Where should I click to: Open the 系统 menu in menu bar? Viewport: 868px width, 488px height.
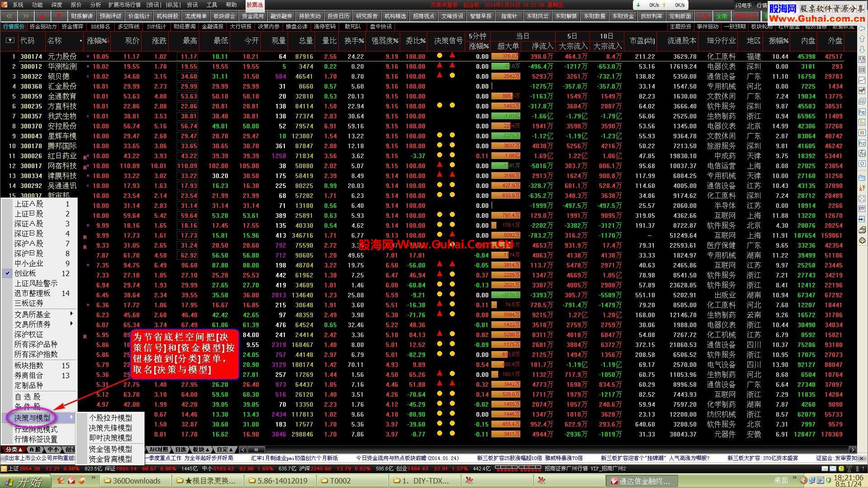(18, 5)
